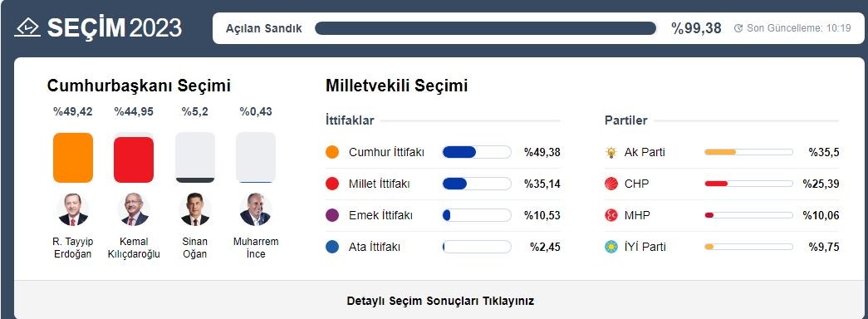Click the Ak Parti light bulb icon

pyautogui.click(x=611, y=152)
